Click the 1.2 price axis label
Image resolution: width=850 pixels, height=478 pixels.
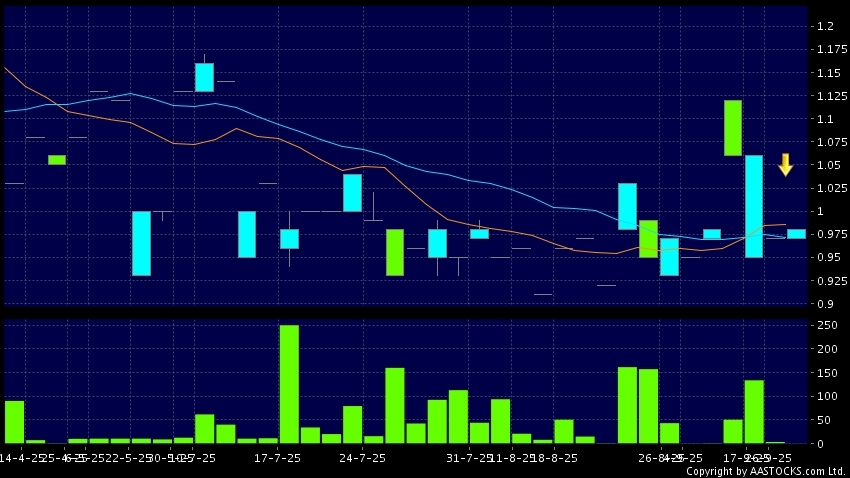pos(825,26)
